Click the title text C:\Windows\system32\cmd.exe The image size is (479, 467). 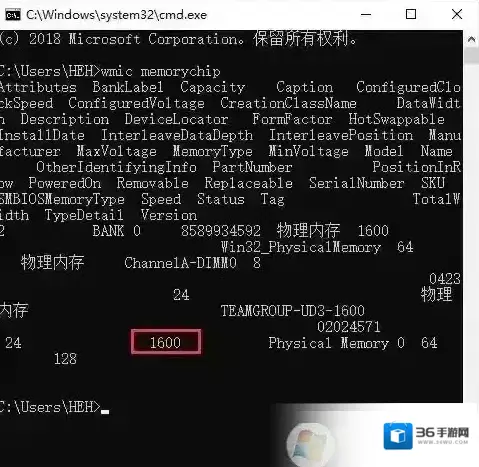[x=116, y=15]
